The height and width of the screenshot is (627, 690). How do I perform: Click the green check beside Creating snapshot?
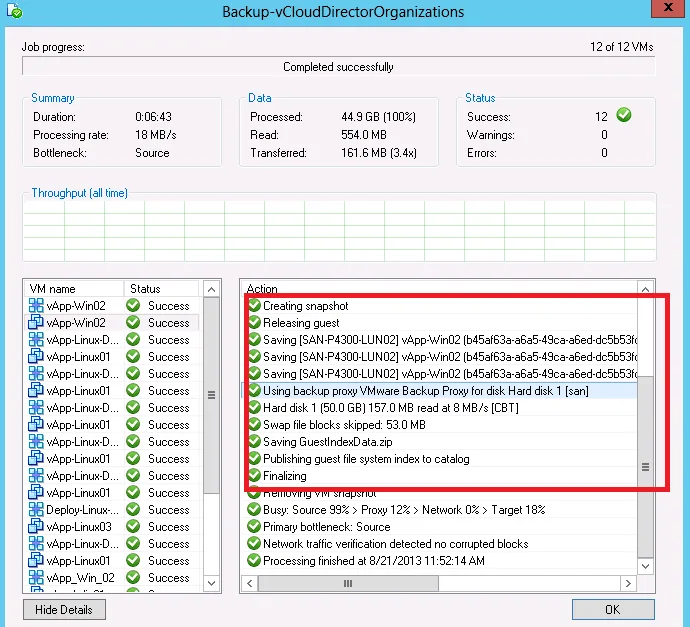tap(254, 305)
